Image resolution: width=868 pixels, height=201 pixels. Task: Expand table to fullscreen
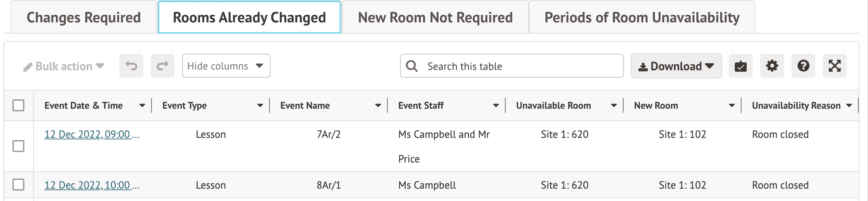834,66
